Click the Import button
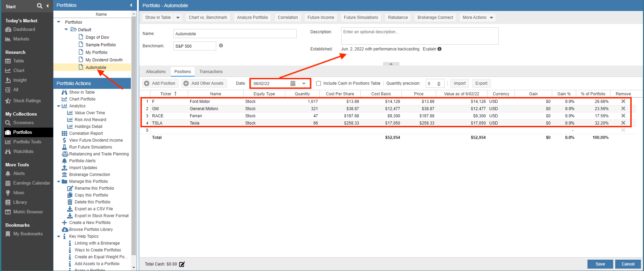Image resolution: width=644 pixels, height=271 pixels. pyautogui.click(x=460, y=83)
